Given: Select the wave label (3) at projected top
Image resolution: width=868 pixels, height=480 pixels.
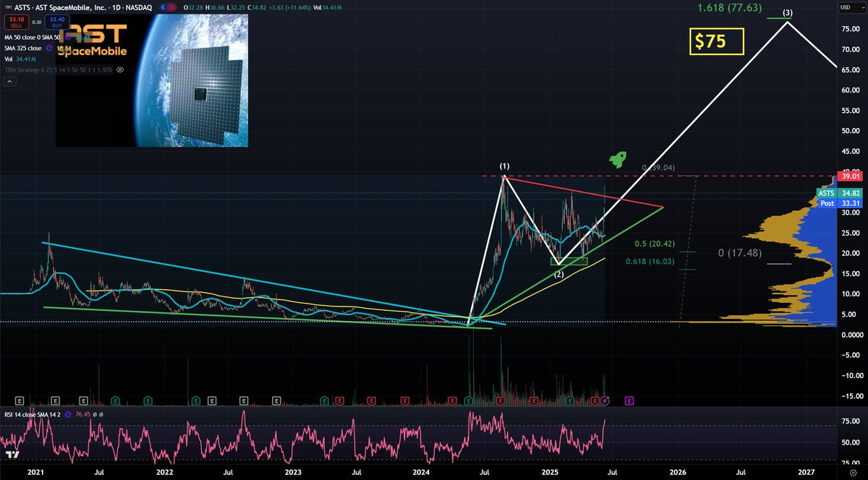Looking at the screenshot, I should pyautogui.click(x=788, y=13).
